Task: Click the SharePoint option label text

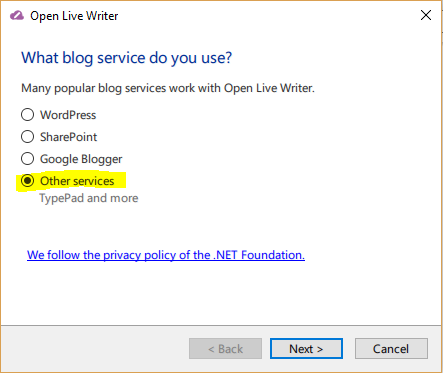Action: (68, 137)
